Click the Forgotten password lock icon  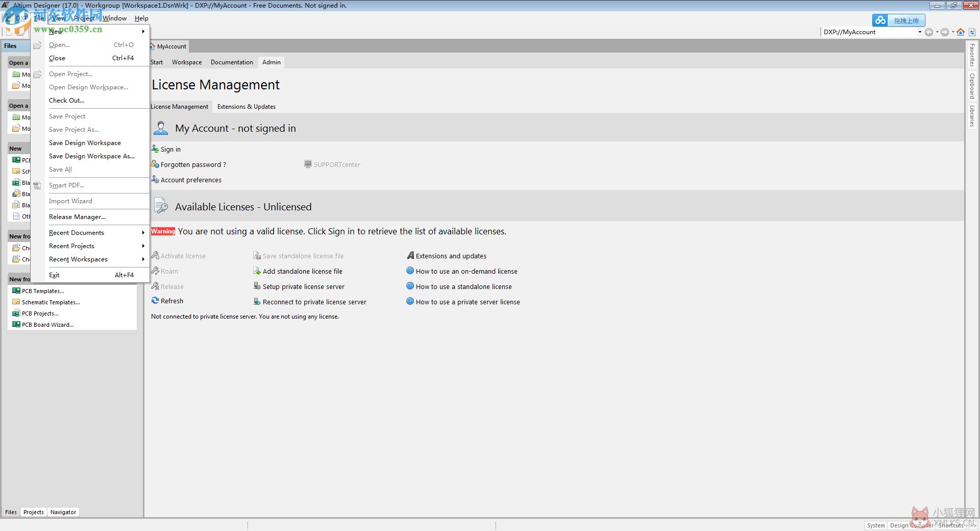[x=155, y=164]
